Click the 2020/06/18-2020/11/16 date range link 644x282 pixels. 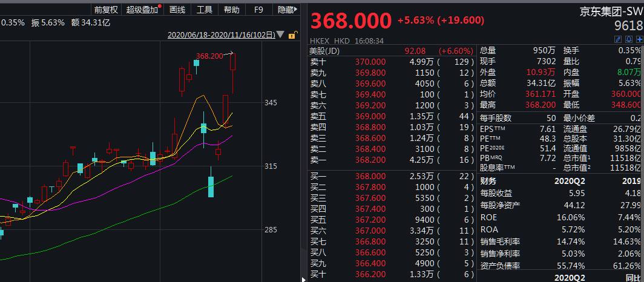pyautogui.click(x=222, y=35)
